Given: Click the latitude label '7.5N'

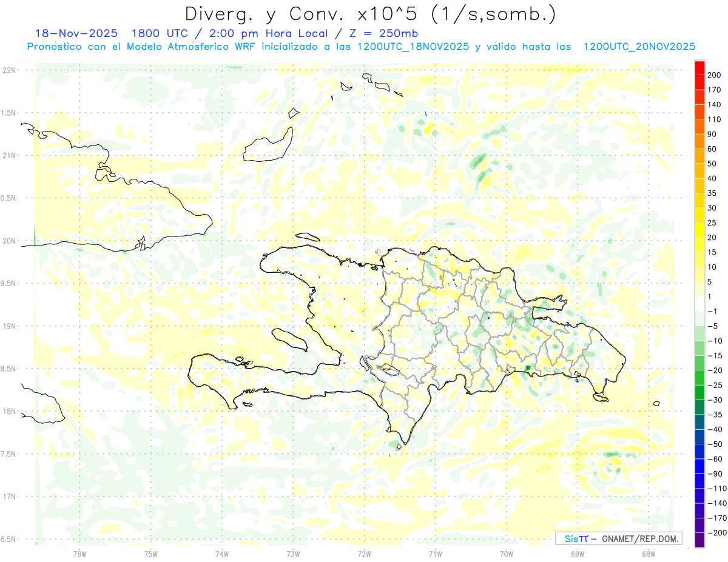Looking at the screenshot, I should pos(8,454).
